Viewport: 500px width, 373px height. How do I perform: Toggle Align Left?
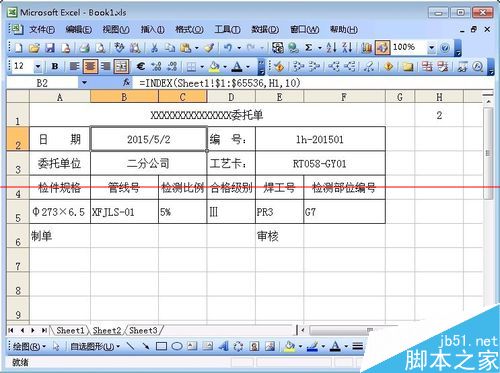click(74, 67)
